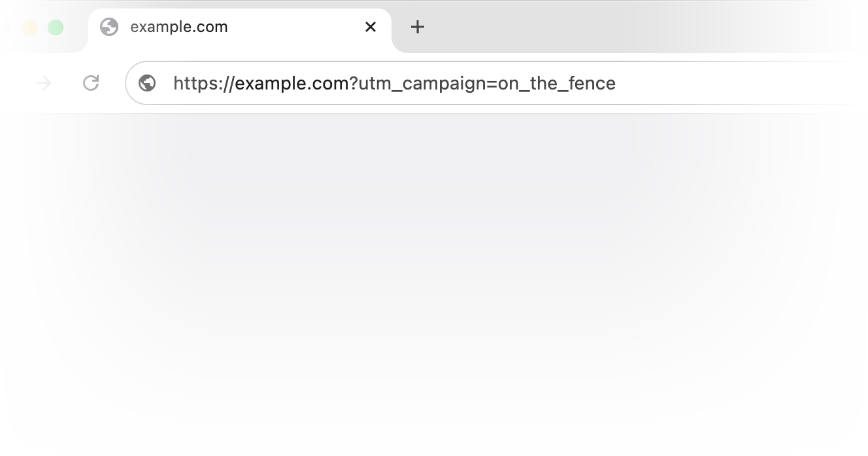Screen dimensions: 868x456
Task: Close the example.com tab
Action: coord(371,27)
